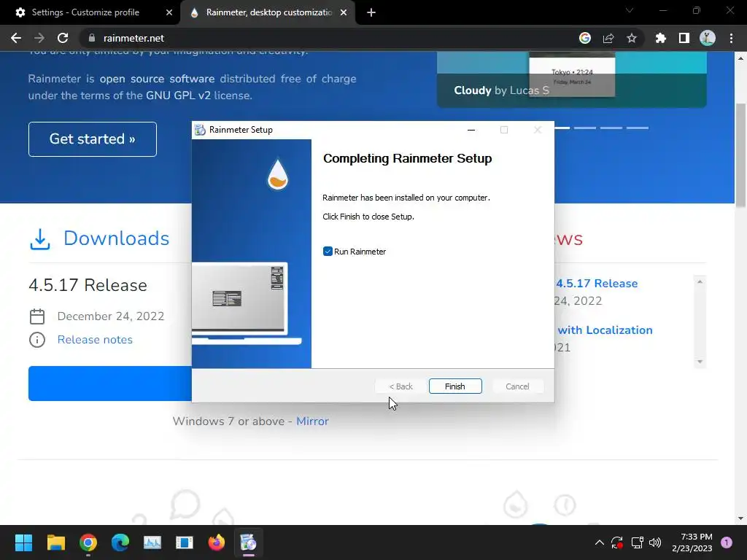
Task: Click Finish in Rainmeter Setup
Action: (x=455, y=386)
